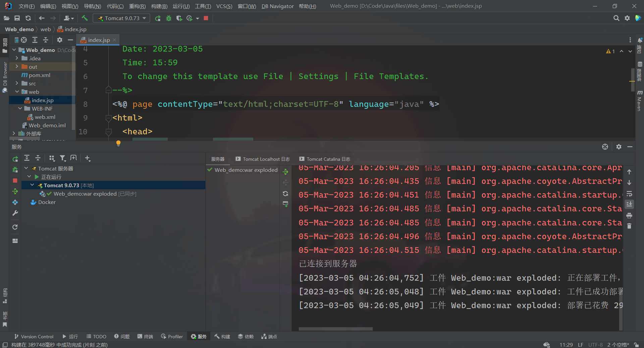This screenshot has width=644, height=348.
Task: Open Services group-by icon
Action: pos(52,158)
